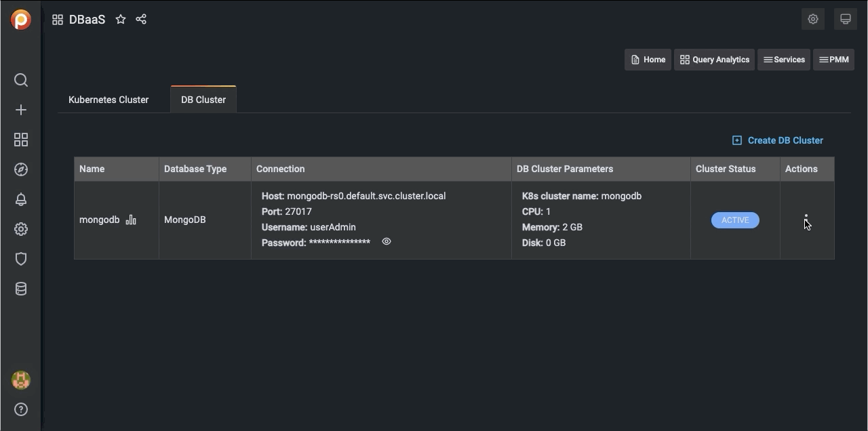The width and height of the screenshot is (868, 431).
Task: Open the mongodb row actions menu
Action: [806, 220]
